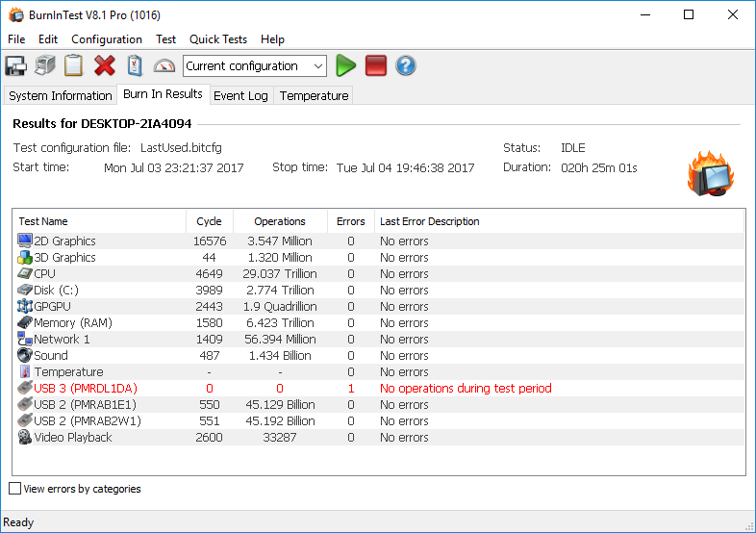Image resolution: width=756 pixels, height=533 pixels.
Task: Click the Disk (C:) drive icon
Action: pyautogui.click(x=25, y=290)
